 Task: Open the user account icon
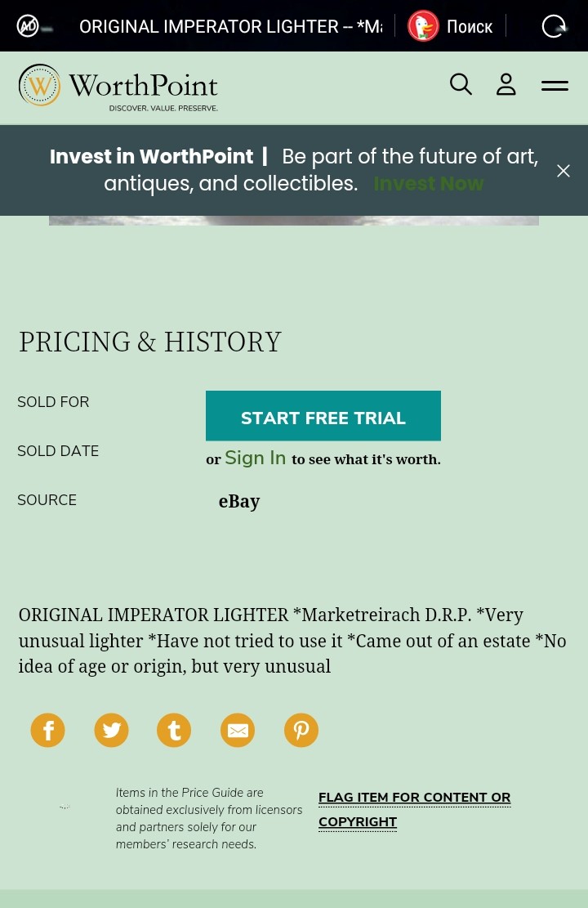pos(506,84)
